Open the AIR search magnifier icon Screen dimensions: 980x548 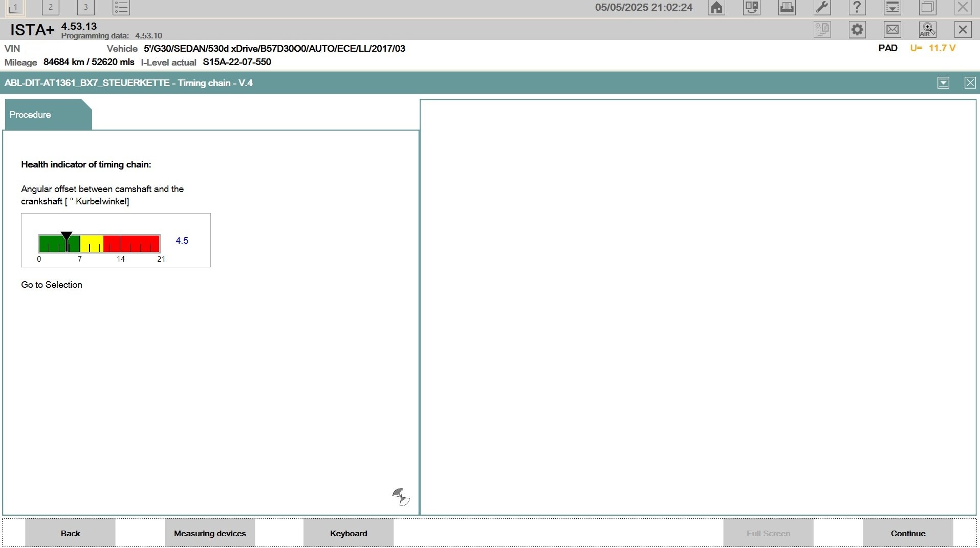(x=927, y=30)
